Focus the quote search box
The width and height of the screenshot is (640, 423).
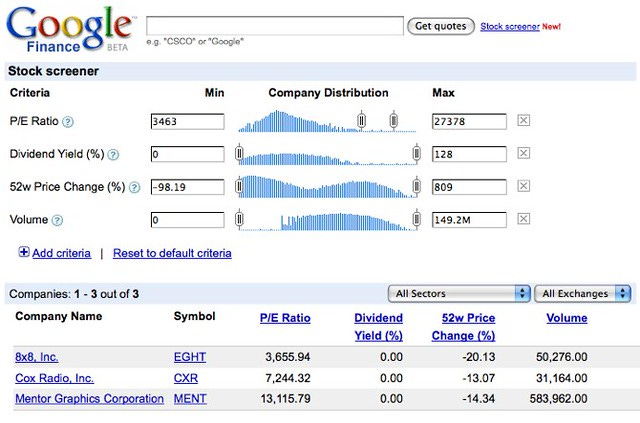275,26
